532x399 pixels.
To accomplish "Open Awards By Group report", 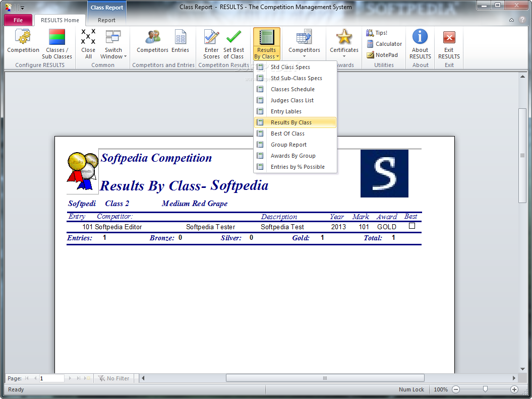I will click(x=295, y=156).
